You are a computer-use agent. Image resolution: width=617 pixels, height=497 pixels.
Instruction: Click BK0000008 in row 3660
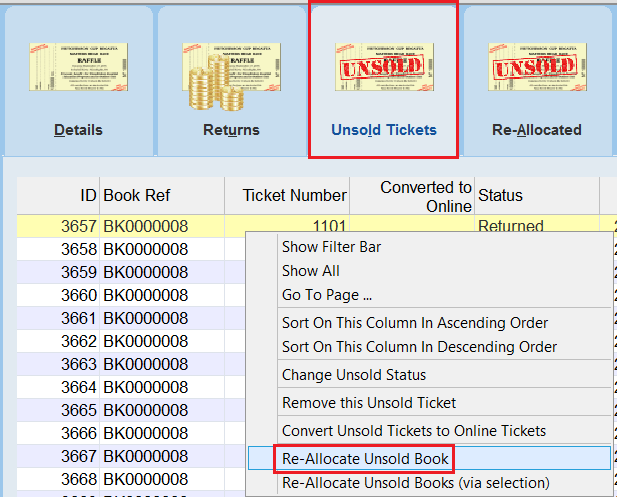tap(146, 295)
